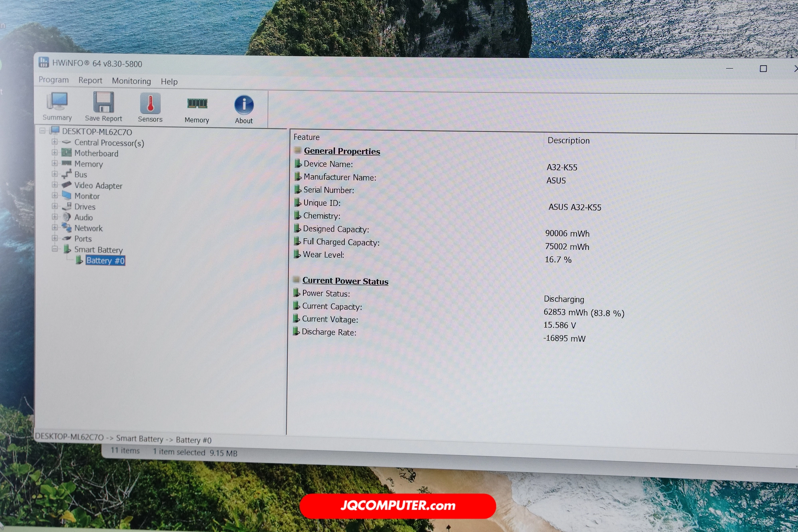Expand the Drives tree node
Image resolution: width=798 pixels, height=532 pixels.
(55, 206)
